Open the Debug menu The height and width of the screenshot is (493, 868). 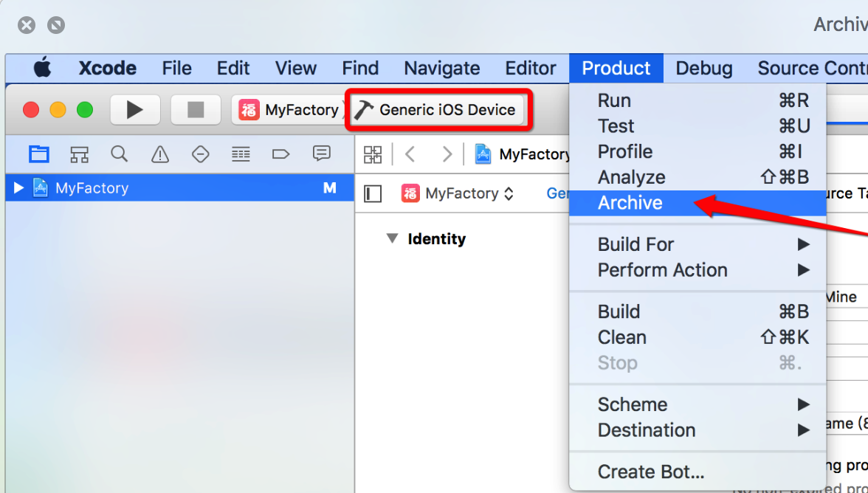click(x=703, y=68)
